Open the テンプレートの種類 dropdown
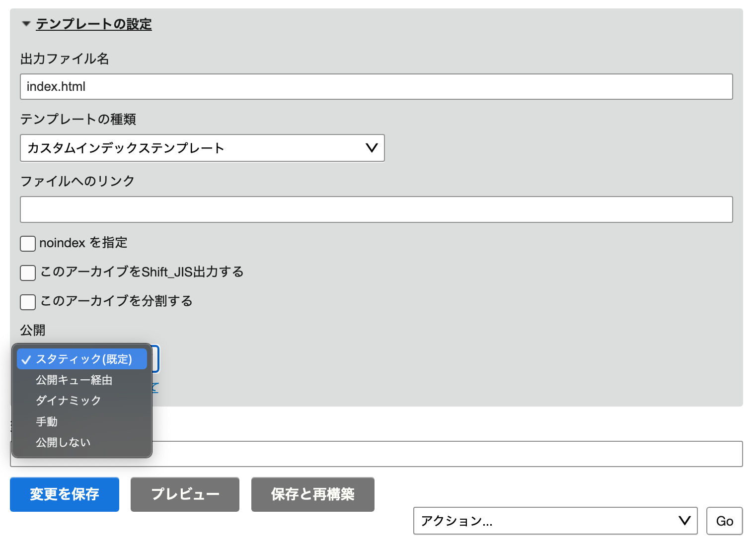 click(202, 148)
